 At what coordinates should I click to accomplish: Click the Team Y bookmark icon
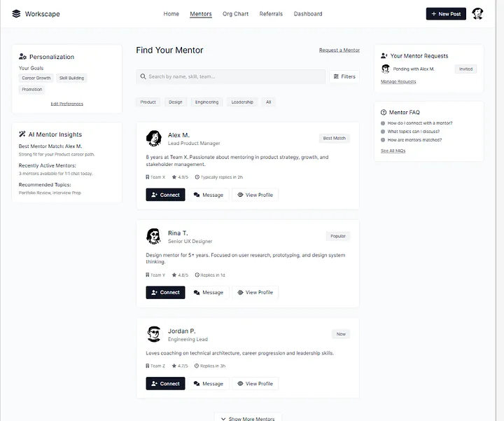pos(148,275)
